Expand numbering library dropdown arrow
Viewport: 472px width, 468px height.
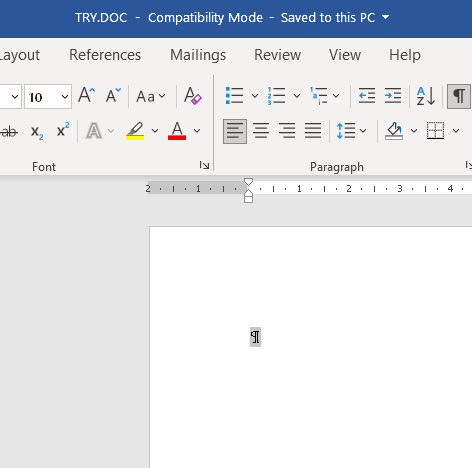[x=297, y=96]
